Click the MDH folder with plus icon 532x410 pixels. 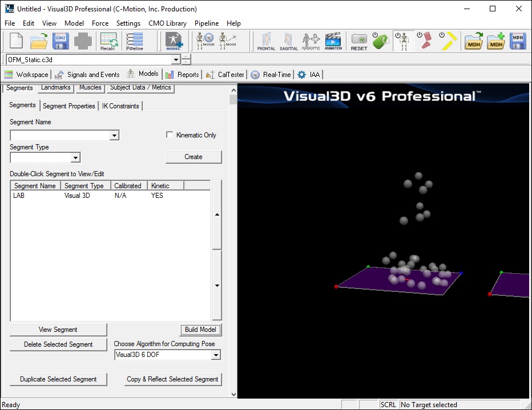[x=496, y=41]
